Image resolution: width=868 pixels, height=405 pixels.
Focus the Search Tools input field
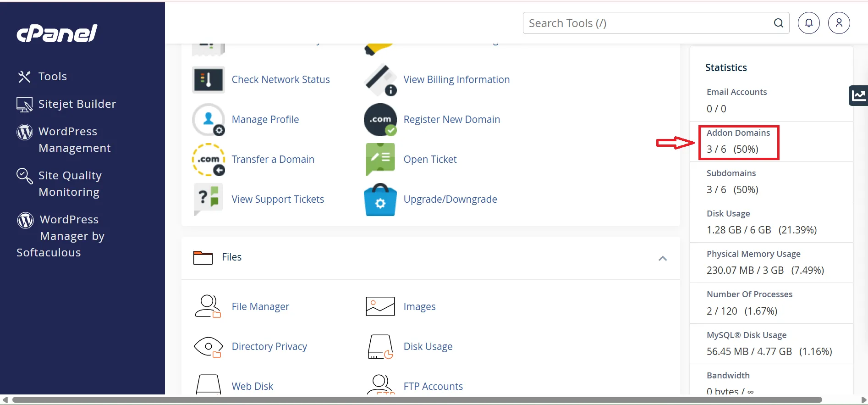tap(648, 23)
